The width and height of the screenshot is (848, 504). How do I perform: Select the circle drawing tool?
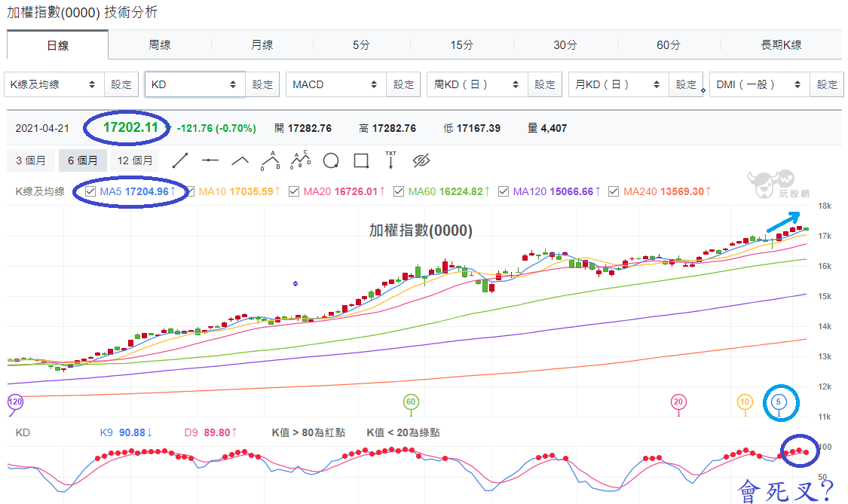331,160
